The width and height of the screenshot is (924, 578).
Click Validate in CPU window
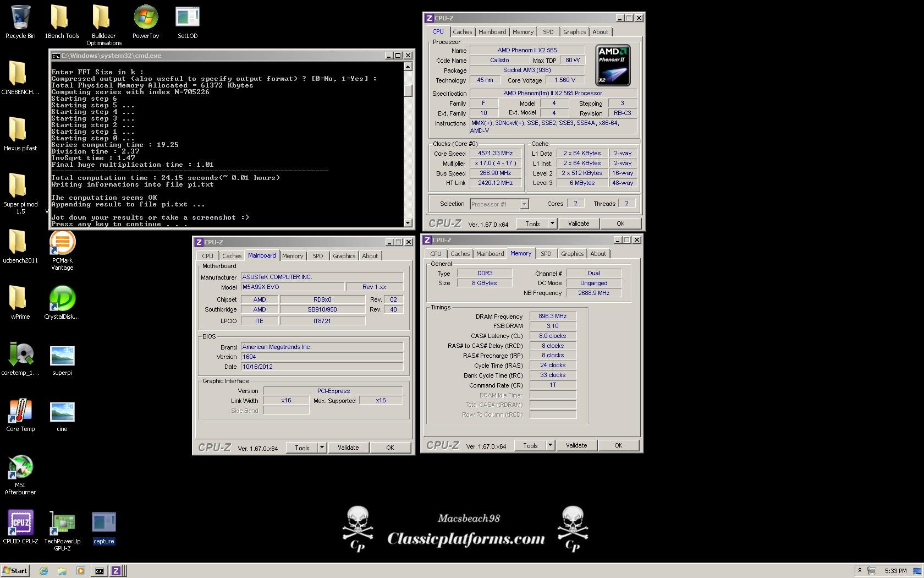coord(579,223)
